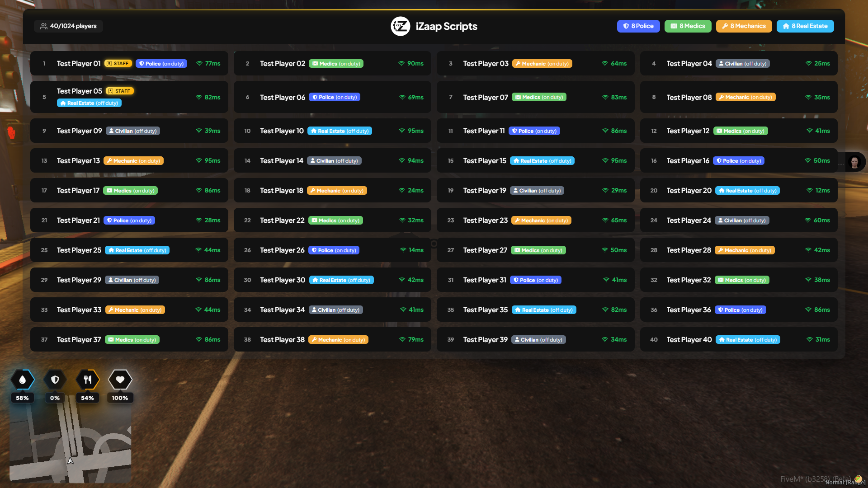Click the name Test Player 16

click(x=688, y=160)
